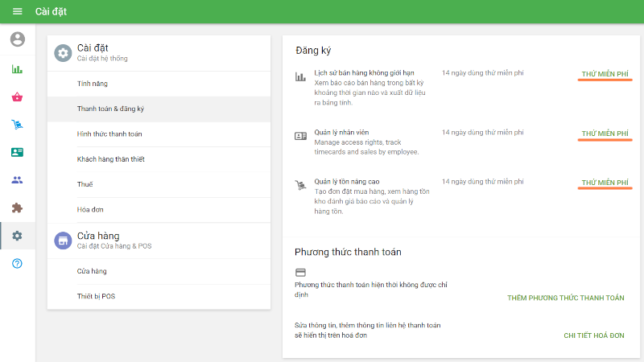Open Chi tiết hoá đơn link
644x362 pixels.
coord(593,335)
